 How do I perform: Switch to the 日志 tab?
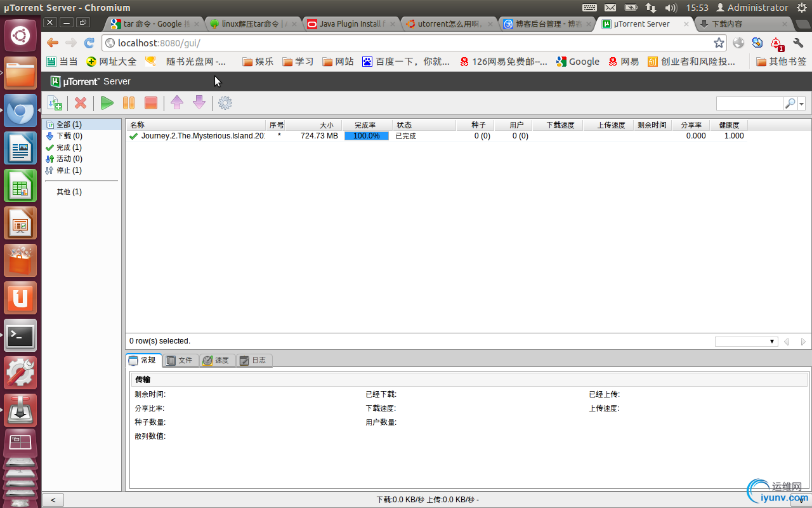pos(254,361)
